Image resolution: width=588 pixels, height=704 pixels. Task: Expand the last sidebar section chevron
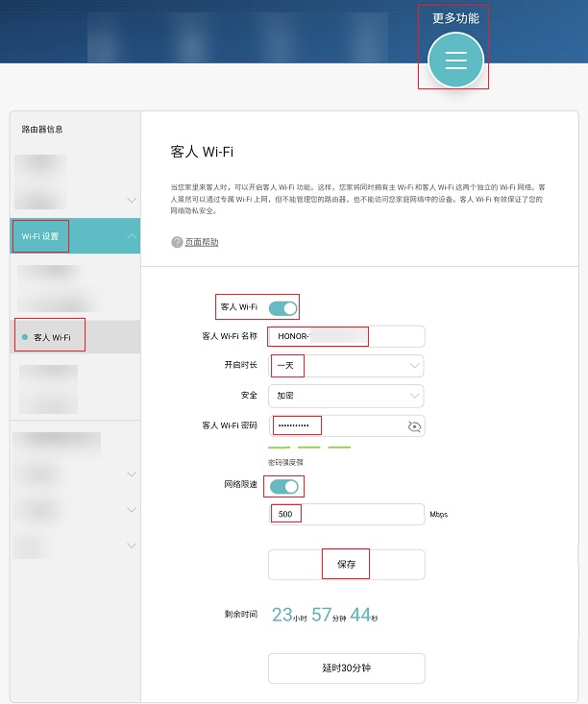point(132,546)
